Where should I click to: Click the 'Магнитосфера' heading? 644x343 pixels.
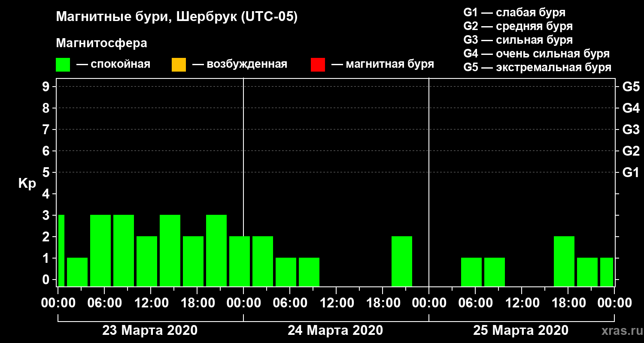coord(101,43)
